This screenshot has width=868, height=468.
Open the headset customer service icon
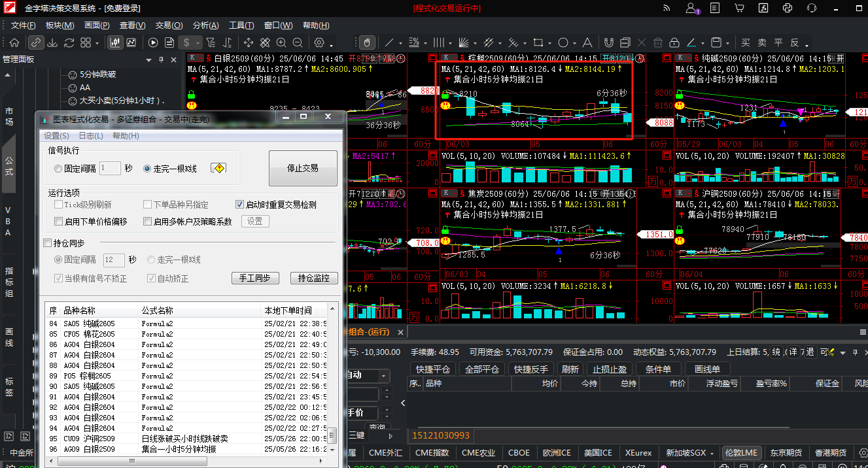coord(812,8)
